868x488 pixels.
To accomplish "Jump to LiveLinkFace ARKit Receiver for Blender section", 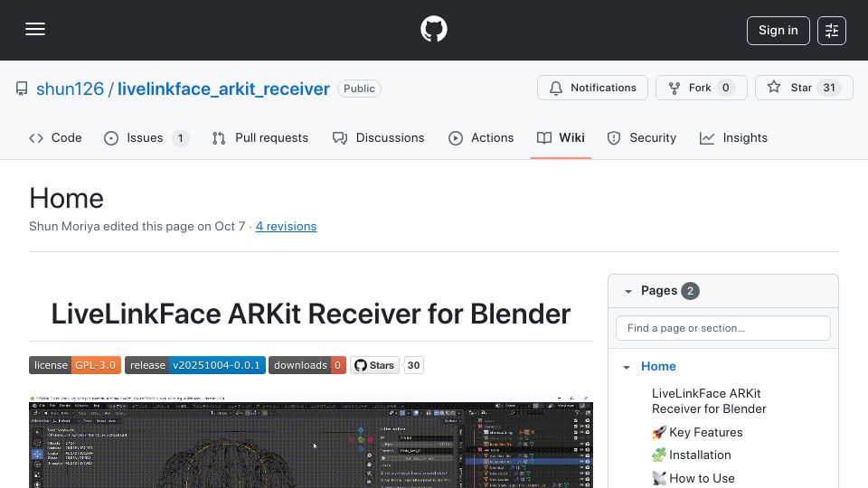I will [x=709, y=401].
